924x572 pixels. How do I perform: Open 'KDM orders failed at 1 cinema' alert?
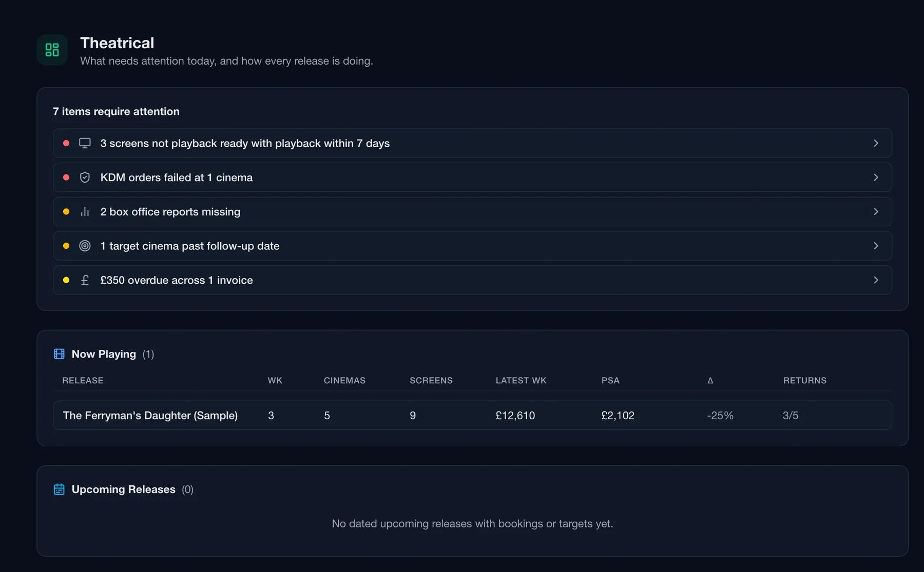tap(472, 177)
